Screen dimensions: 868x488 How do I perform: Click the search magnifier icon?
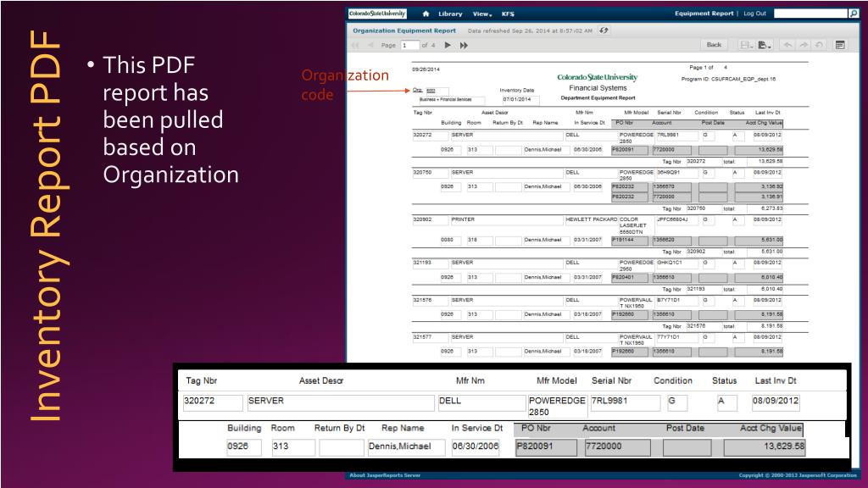[853, 14]
